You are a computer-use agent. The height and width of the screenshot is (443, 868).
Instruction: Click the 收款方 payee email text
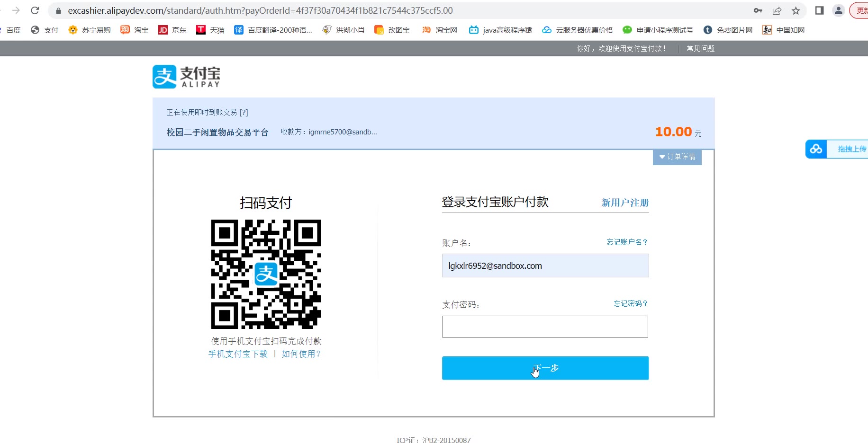click(x=329, y=132)
